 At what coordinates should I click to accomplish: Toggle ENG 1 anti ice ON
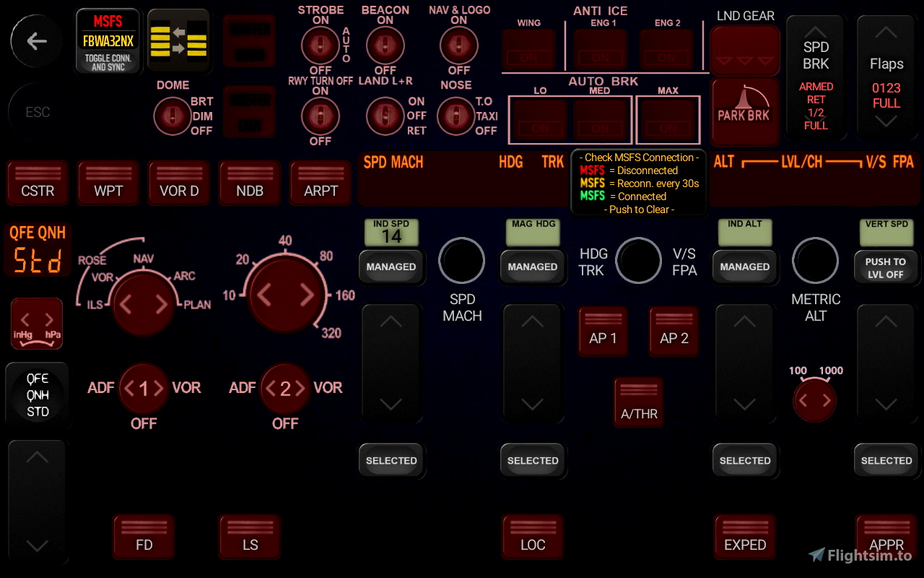point(601,50)
